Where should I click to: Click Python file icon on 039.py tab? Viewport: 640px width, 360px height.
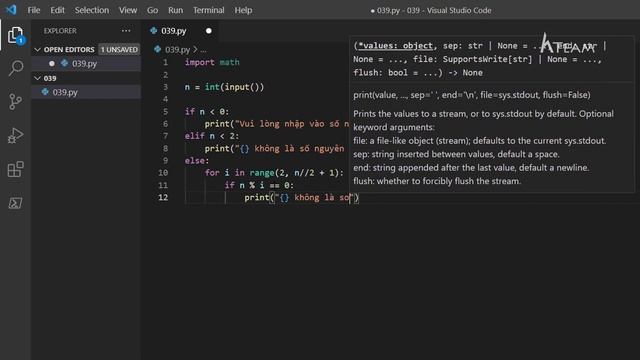(153, 31)
